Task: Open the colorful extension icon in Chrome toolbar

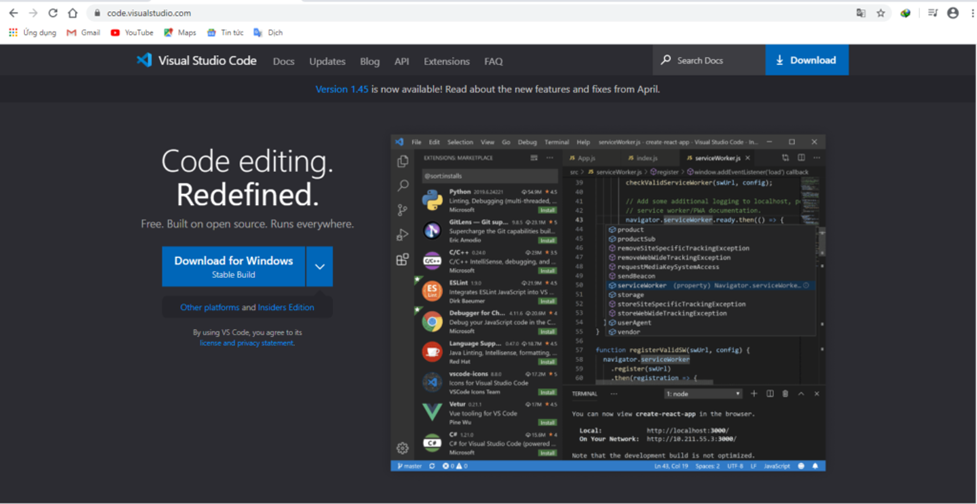Action: tap(905, 13)
